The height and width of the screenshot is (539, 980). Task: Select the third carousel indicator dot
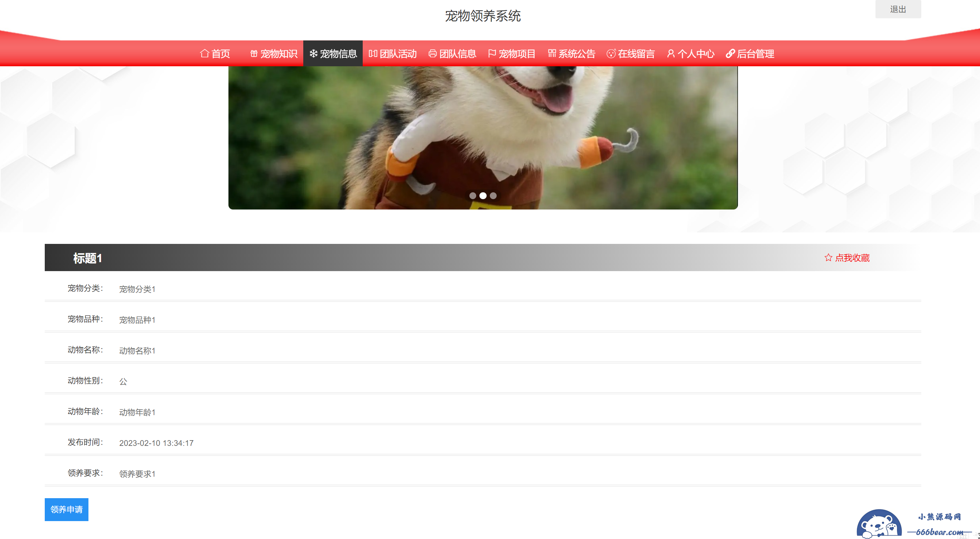click(493, 196)
